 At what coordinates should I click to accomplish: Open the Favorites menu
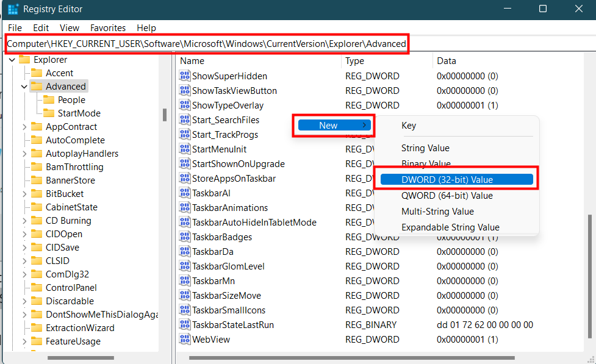(x=108, y=28)
